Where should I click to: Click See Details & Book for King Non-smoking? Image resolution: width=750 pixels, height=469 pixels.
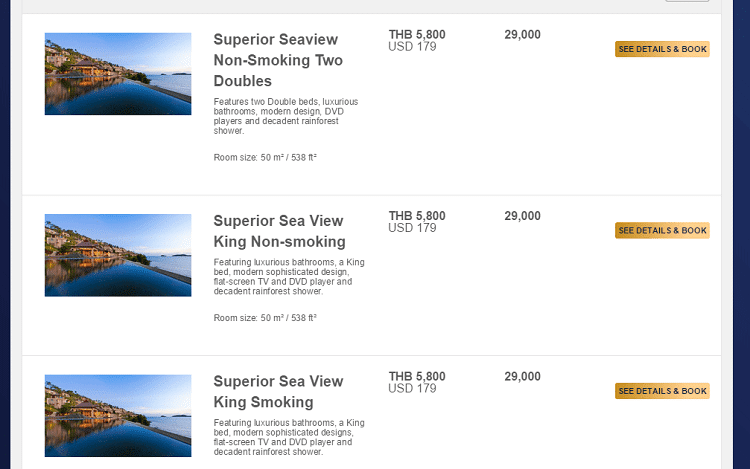point(662,230)
